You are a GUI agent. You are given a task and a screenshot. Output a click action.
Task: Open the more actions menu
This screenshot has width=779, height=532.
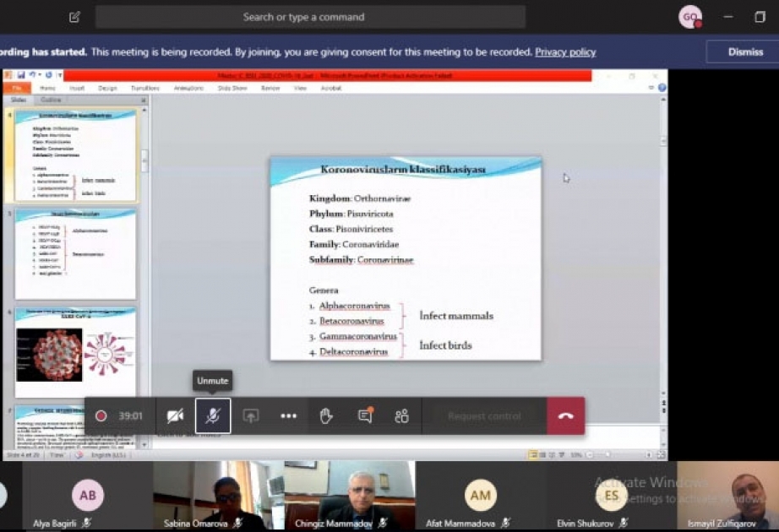coord(289,415)
